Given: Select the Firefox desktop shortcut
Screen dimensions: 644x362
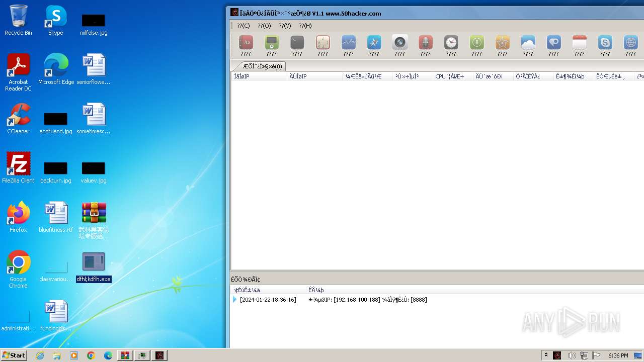Looking at the screenshot, I should (x=18, y=217).
